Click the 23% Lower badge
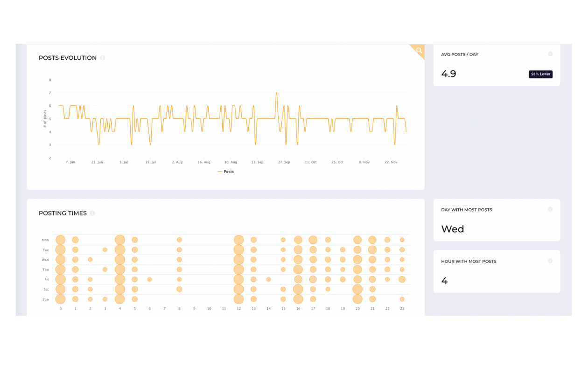This screenshot has height=373, width=588. tap(540, 74)
